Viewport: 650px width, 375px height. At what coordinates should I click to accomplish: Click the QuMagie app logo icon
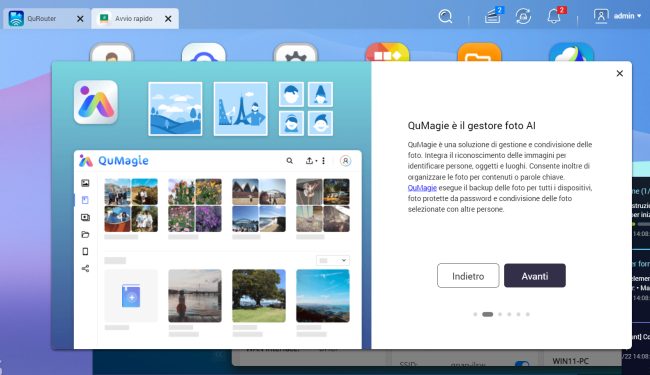click(96, 102)
